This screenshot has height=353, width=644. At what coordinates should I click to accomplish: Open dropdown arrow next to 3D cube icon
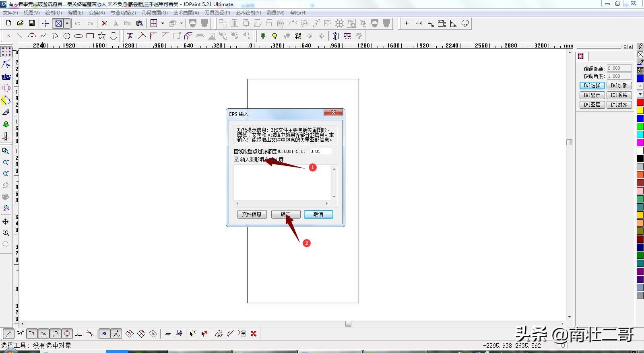(x=181, y=23)
